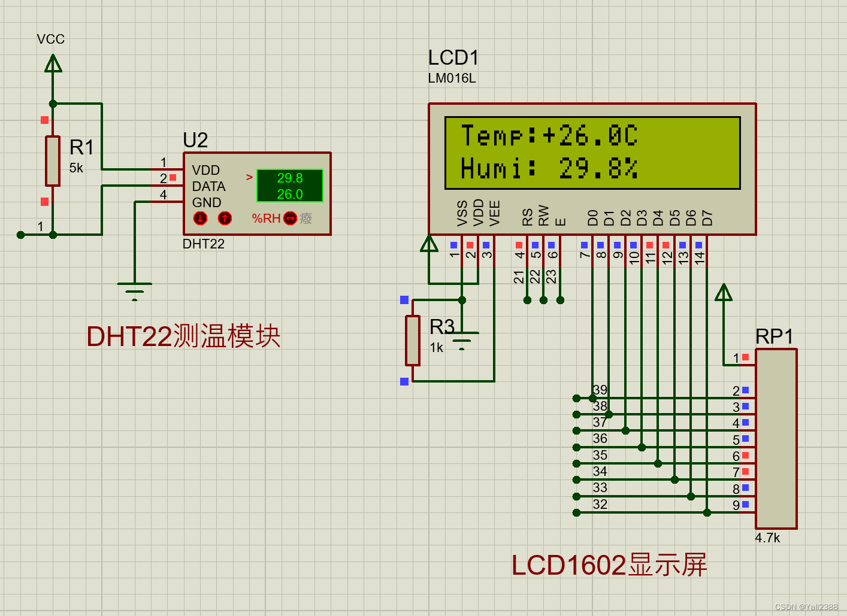This screenshot has height=616, width=847.
Task: Click the VCC terminal text label
Action: click(x=50, y=40)
